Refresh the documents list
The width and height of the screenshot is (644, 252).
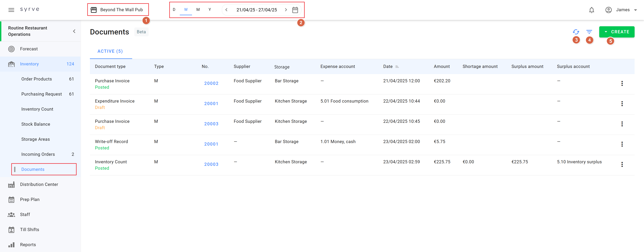[576, 32]
